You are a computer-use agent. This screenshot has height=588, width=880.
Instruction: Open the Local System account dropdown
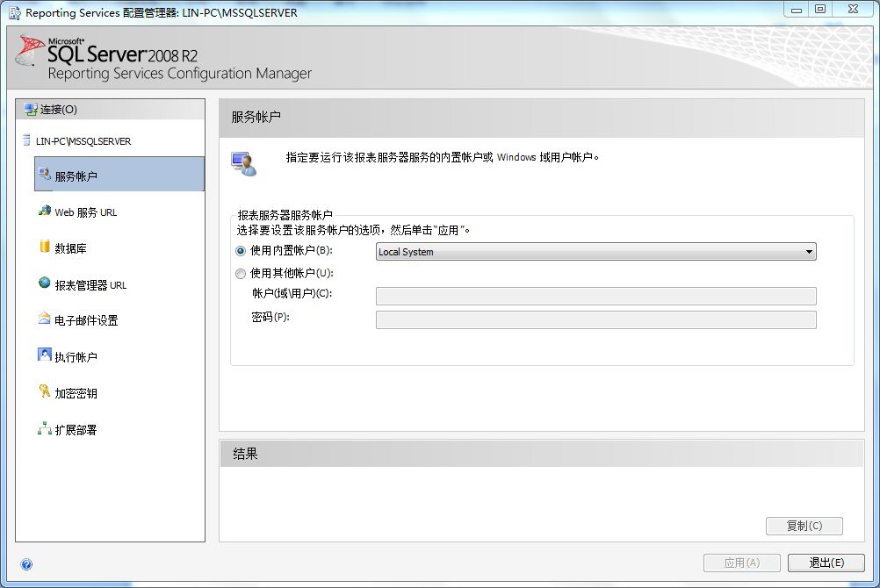coord(596,251)
